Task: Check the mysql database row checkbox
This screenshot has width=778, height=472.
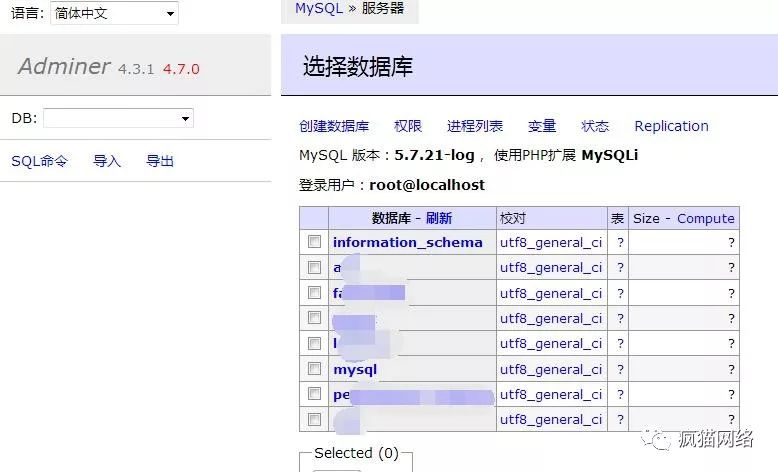Action: [x=314, y=368]
